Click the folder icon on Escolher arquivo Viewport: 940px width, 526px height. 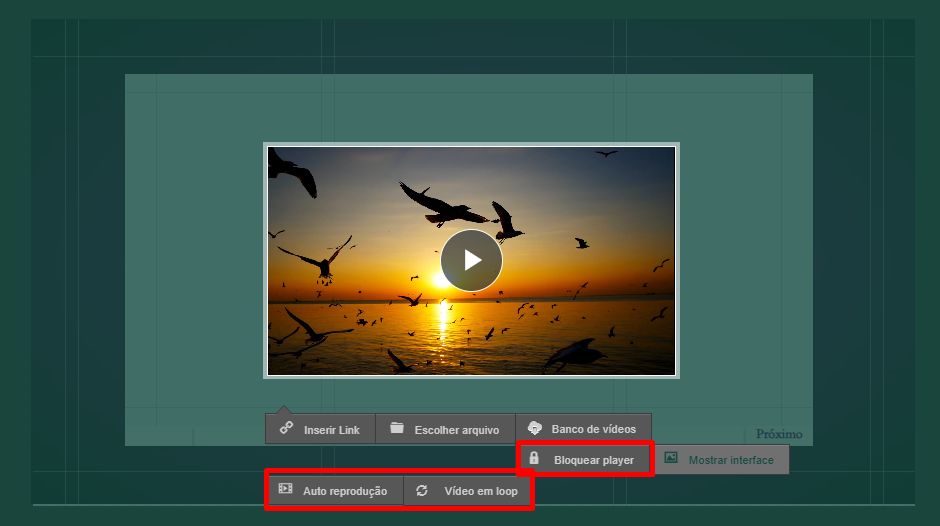(397, 428)
